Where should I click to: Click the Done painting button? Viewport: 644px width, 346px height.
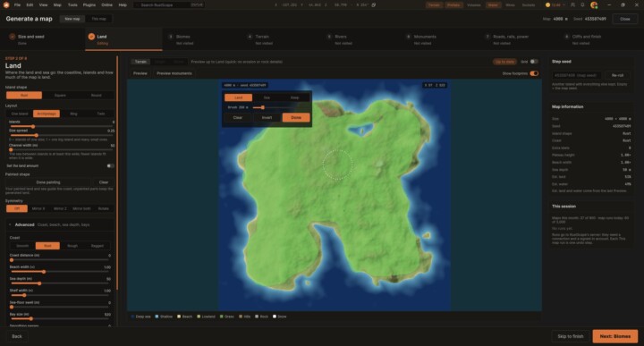[x=48, y=182]
